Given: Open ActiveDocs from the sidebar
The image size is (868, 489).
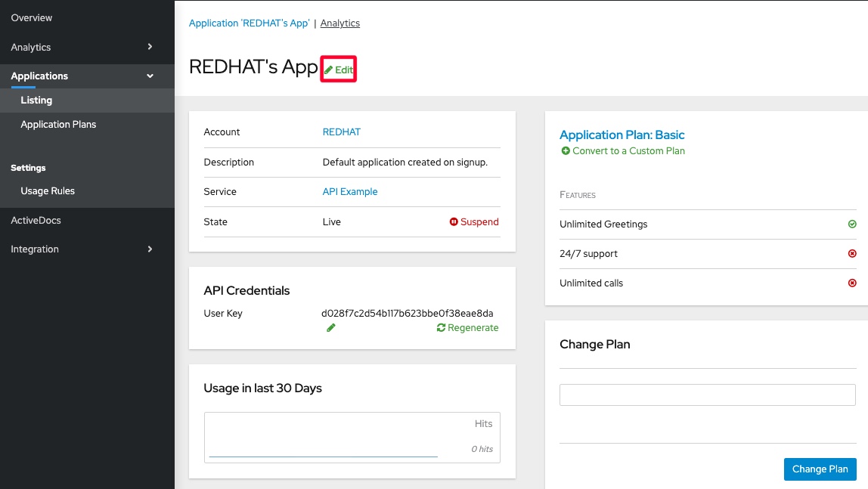Looking at the screenshot, I should tap(36, 221).
